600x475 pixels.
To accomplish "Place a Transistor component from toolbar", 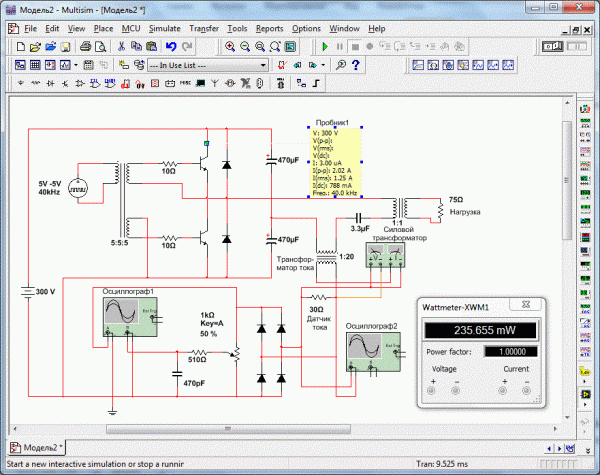I will point(65,83).
